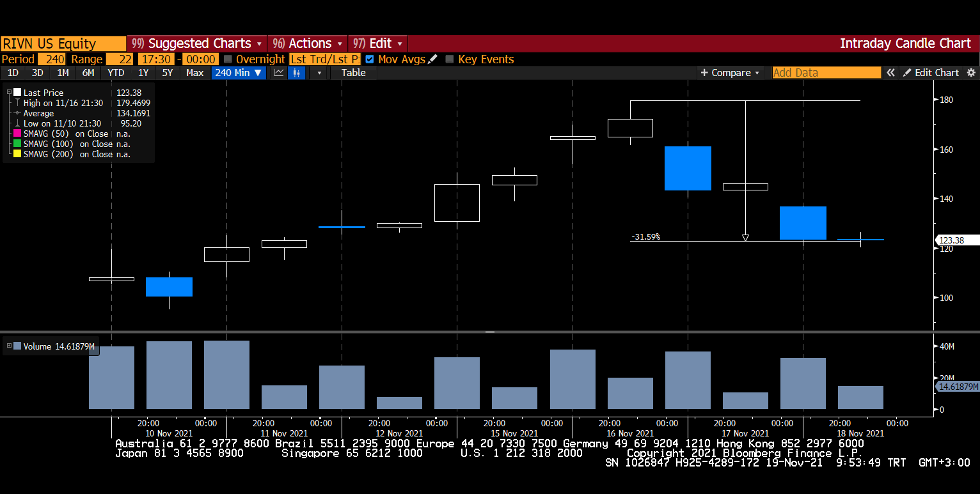Click the SMAVG (50) on Close label
The image size is (980, 494).
click(x=66, y=134)
